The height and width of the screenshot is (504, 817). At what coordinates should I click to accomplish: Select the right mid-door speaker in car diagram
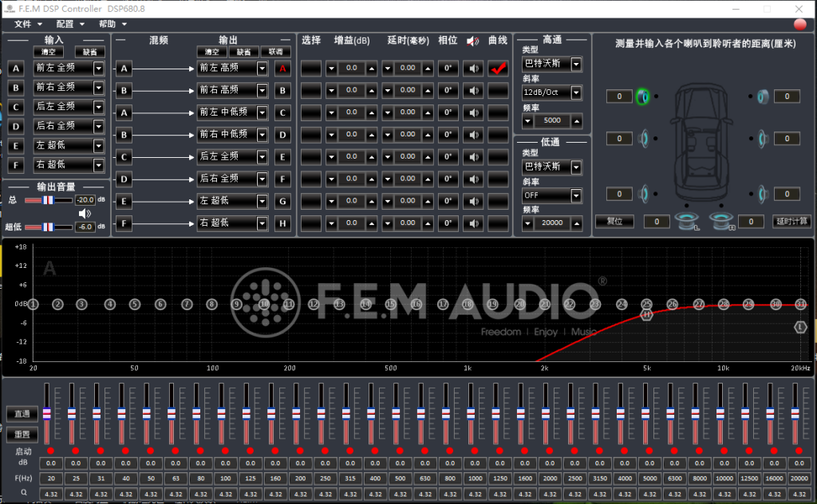pos(762,139)
